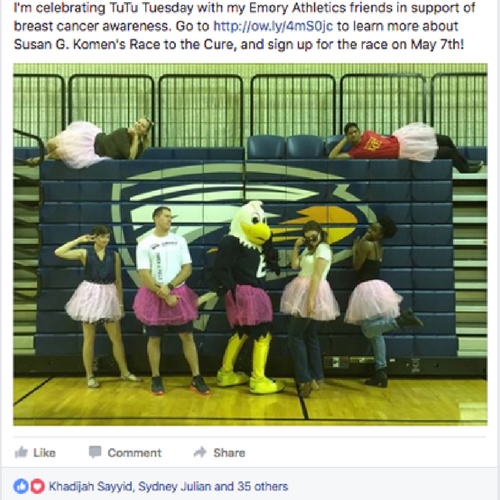The width and height of the screenshot is (500, 500).
Task: Click the thumbs-up Like icon
Action: [21, 452]
